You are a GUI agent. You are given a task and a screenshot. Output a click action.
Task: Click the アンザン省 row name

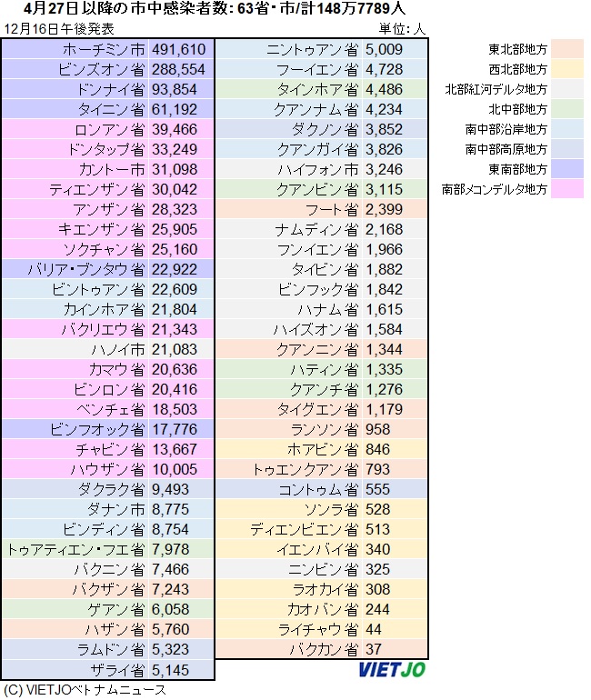click(108, 209)
